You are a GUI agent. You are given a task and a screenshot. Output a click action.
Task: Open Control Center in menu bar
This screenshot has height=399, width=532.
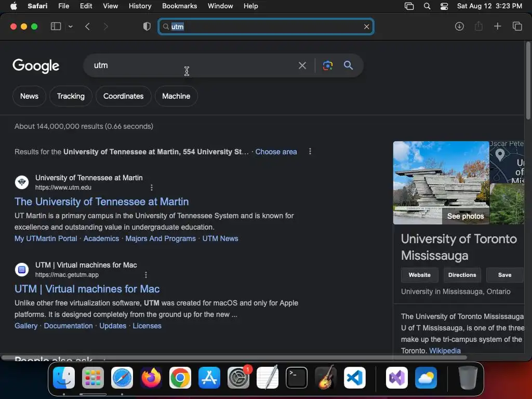444,6
